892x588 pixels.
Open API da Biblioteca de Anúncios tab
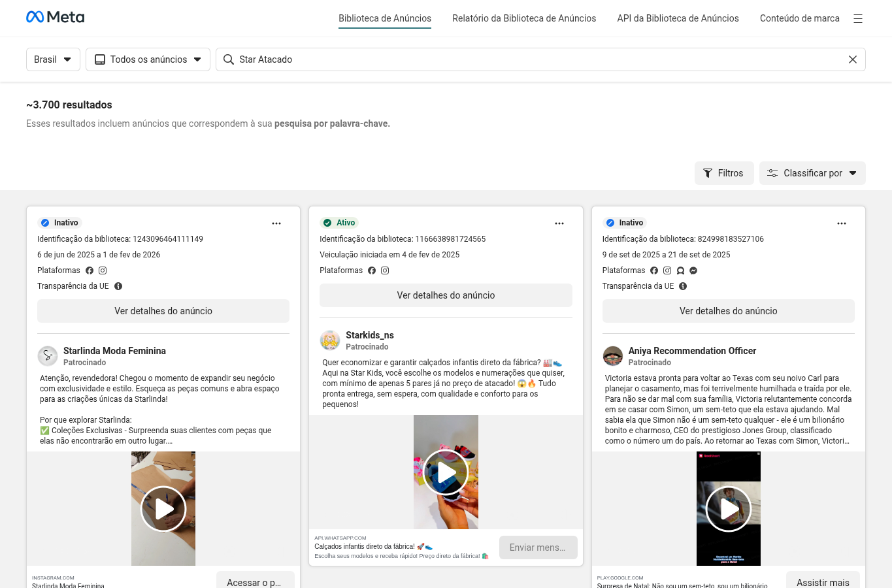(x=678, y=18)
